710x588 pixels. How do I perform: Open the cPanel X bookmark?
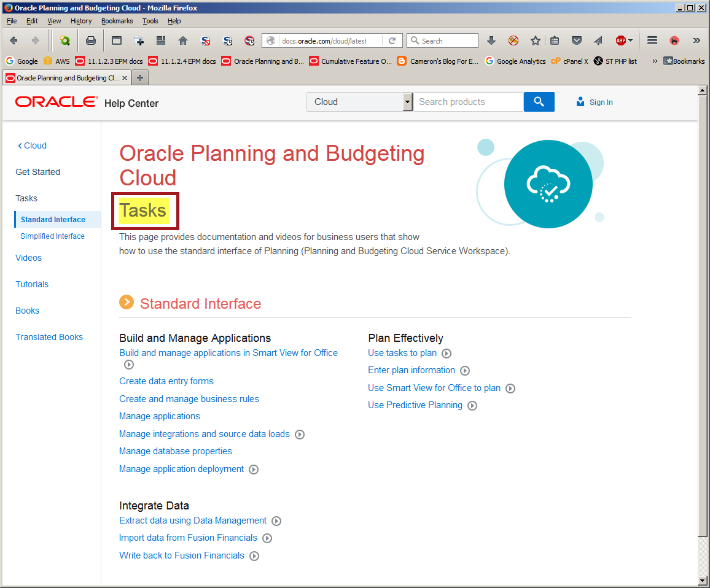569,61
